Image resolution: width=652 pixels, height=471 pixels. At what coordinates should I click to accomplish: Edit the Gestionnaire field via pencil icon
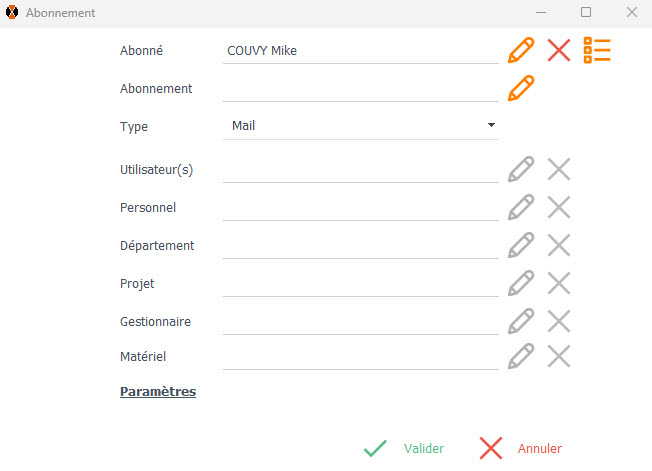pos(521,321)
